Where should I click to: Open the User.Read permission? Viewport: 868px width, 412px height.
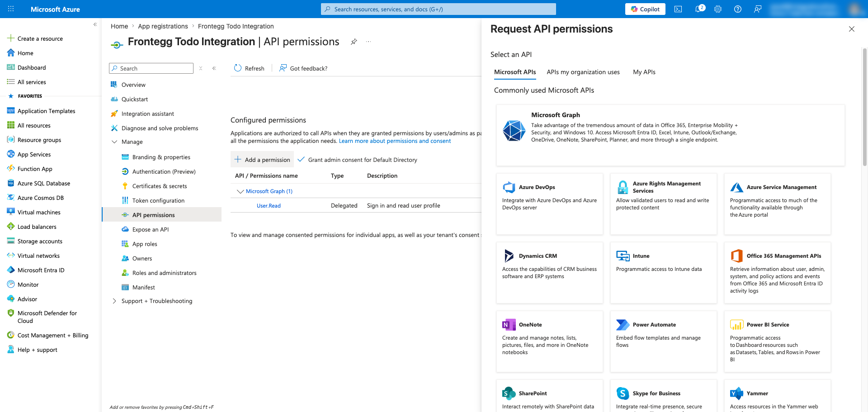[x=269, y=206]
